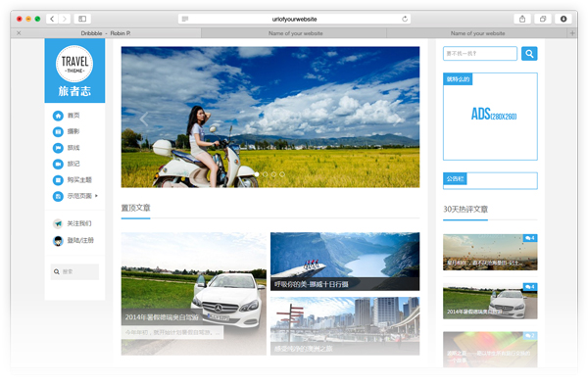This screenshot has width=588, height=385.
Task: Open the 呼吸你的美 Norway fjord post
Action: click(345, 262)
